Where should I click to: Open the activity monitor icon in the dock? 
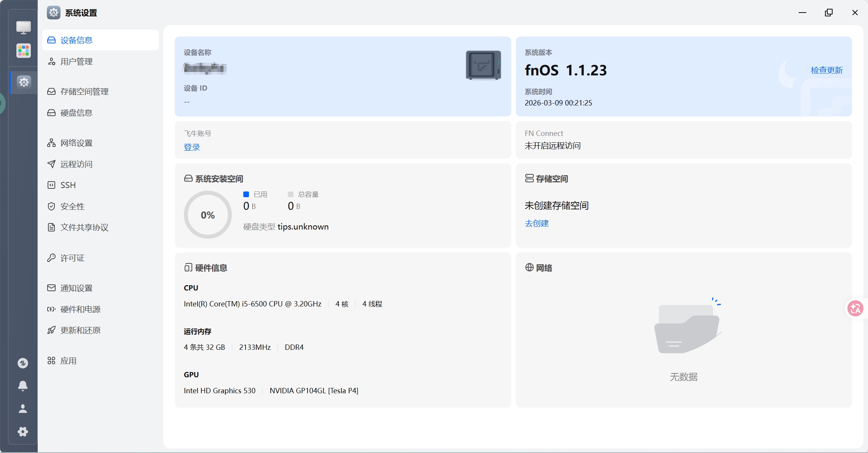click(x=23, y=363)
